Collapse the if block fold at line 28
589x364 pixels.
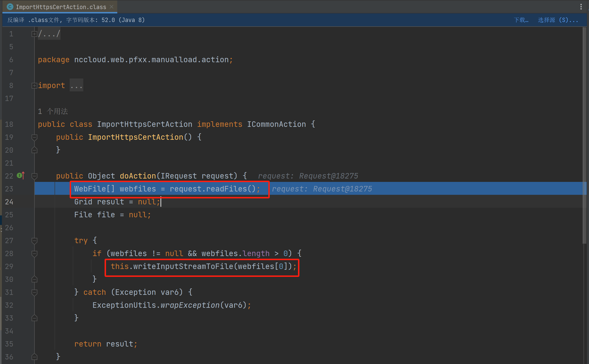34,253
